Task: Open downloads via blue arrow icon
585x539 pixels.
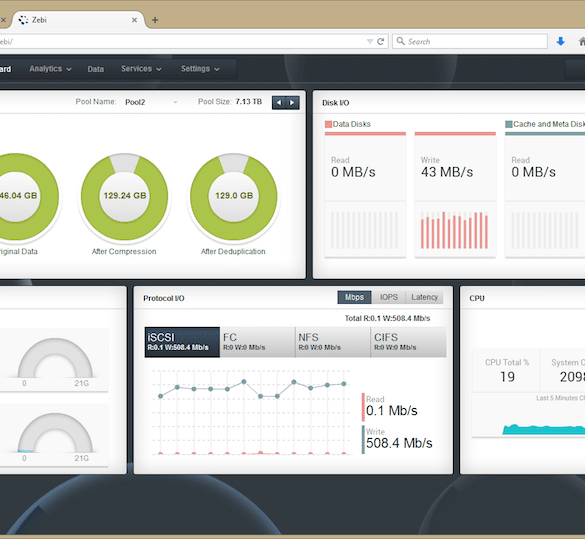Action: coord(560,41)
